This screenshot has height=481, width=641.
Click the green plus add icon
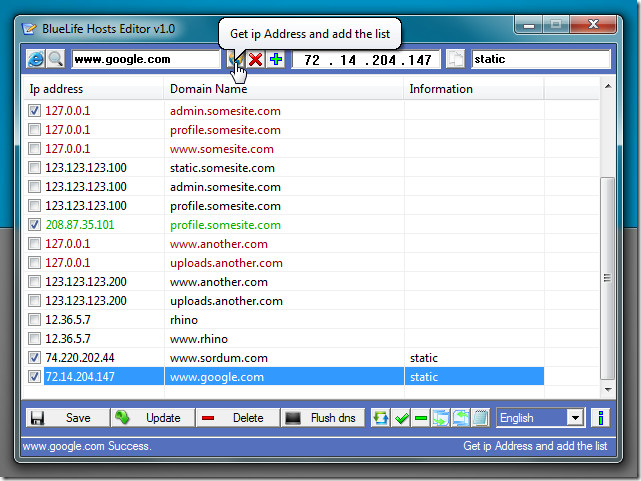click(x=276, y=60)
